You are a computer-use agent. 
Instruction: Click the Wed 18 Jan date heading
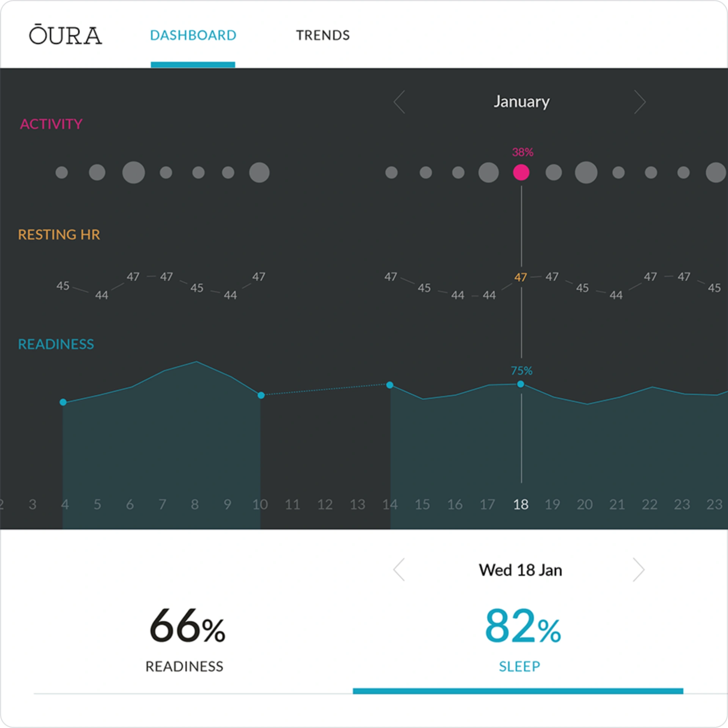coord(520,570)
